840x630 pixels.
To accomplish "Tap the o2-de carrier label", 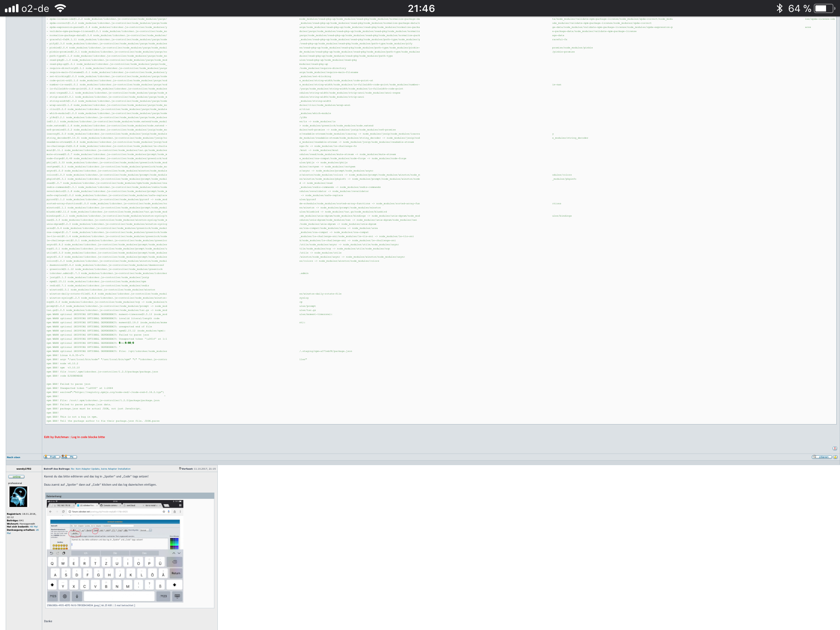I will [35, 8].
